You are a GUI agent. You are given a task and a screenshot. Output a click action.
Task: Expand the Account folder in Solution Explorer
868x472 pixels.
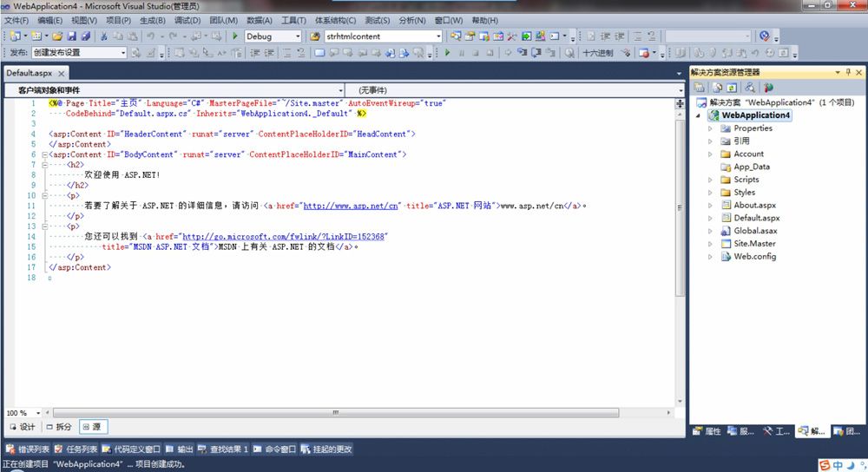pos(710,154)
